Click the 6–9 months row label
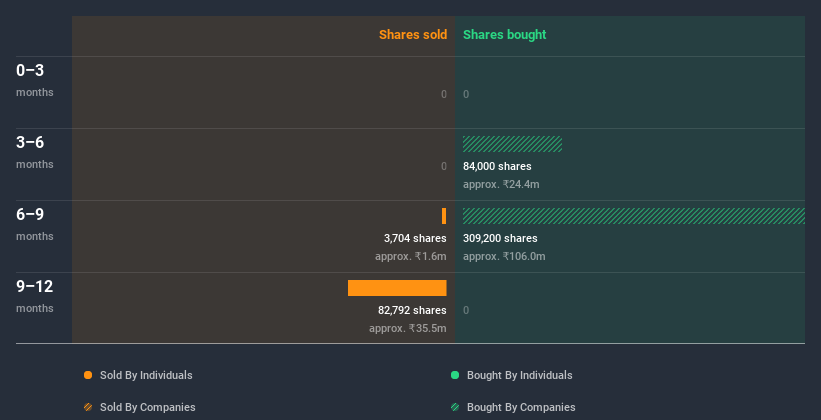The image size is (821, 420). click(x=35, y=224)
